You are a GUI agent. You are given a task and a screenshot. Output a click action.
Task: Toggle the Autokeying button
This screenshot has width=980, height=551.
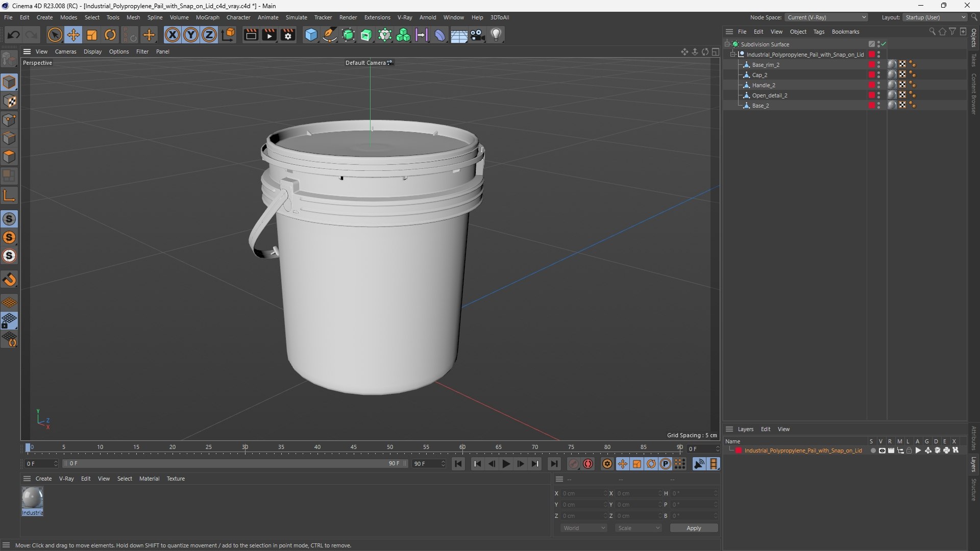[x=588, y=464]
